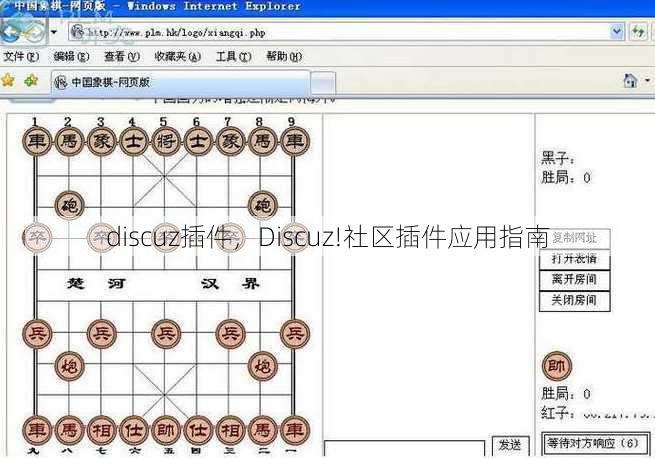
Task: Click the Add to Favorites icon
Action: [x=31, y=80]
